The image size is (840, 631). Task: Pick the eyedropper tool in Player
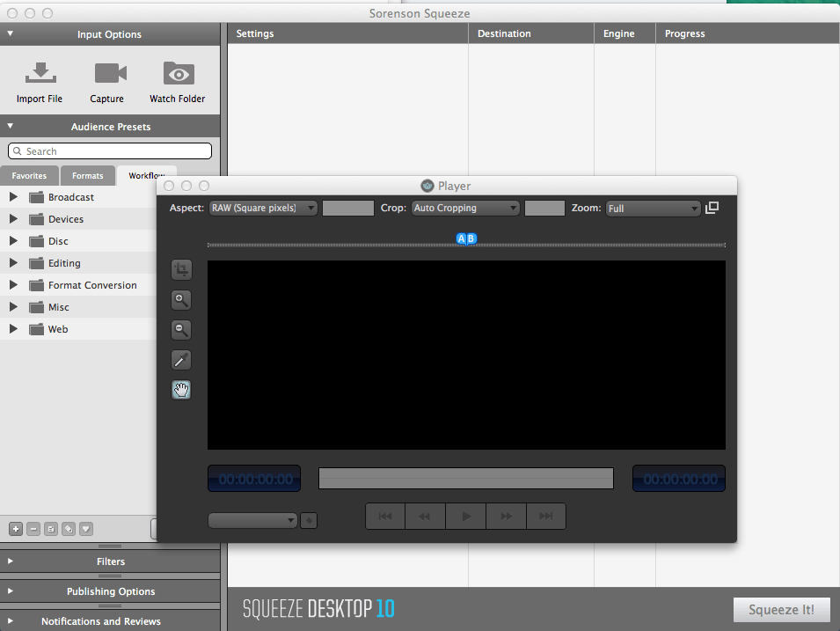pos(181,360)
